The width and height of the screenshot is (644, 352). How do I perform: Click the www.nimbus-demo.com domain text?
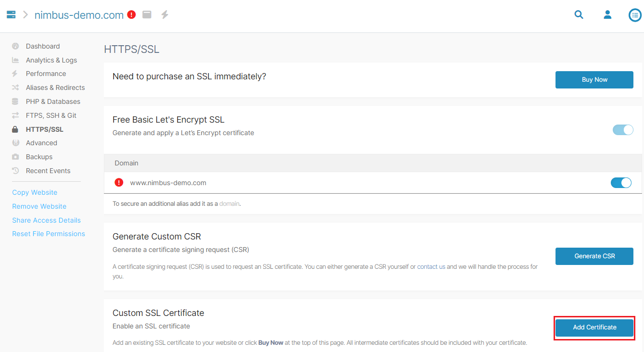click(168, 183)
